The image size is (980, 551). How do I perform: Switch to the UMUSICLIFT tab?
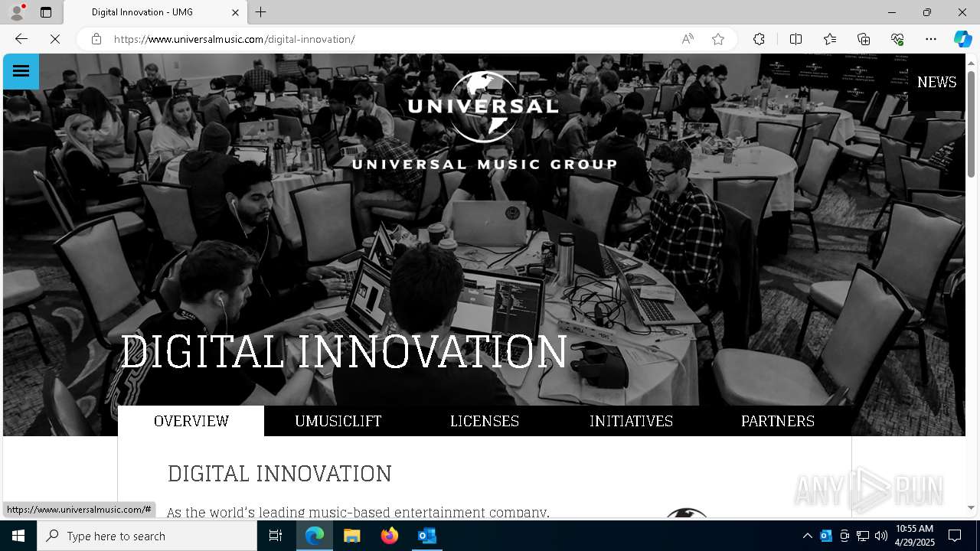coord(338,421)
